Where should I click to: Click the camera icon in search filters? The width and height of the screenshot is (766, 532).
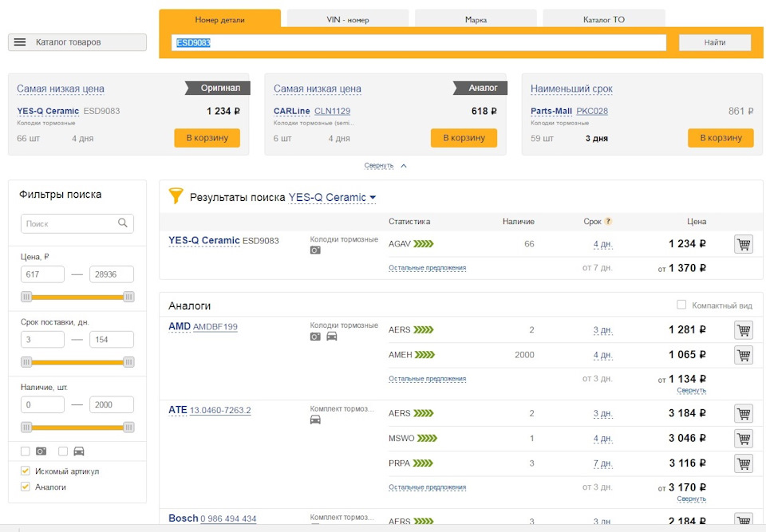41,451
